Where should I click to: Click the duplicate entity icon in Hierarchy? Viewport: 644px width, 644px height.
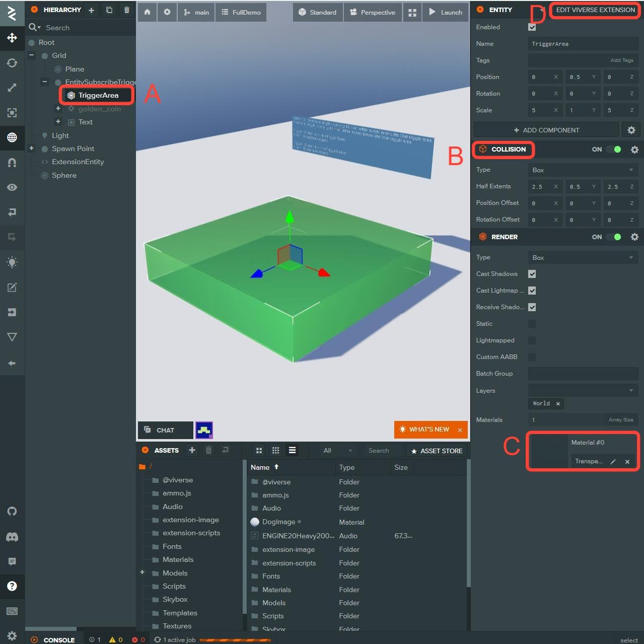point(109,10)
